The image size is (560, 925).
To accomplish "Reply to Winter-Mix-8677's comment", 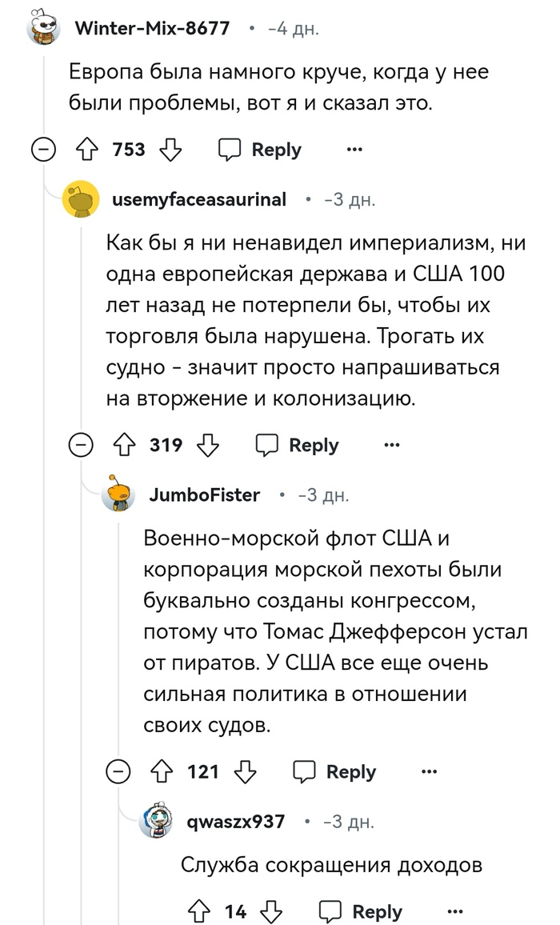I will click(x=261, y=150).
